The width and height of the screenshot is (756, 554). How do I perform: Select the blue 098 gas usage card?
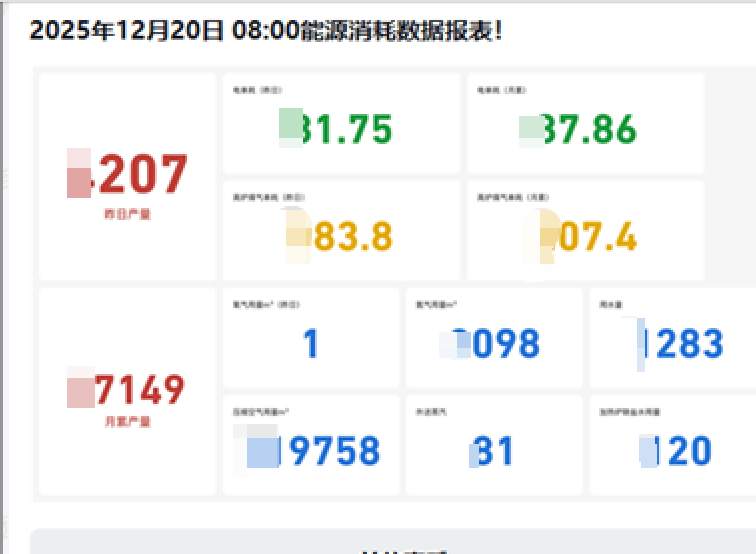tap(494, 344)
